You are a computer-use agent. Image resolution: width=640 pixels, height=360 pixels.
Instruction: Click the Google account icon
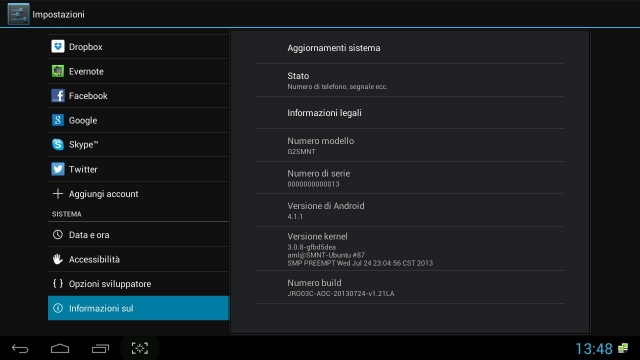pyautogui.click(x=58, y=120)
